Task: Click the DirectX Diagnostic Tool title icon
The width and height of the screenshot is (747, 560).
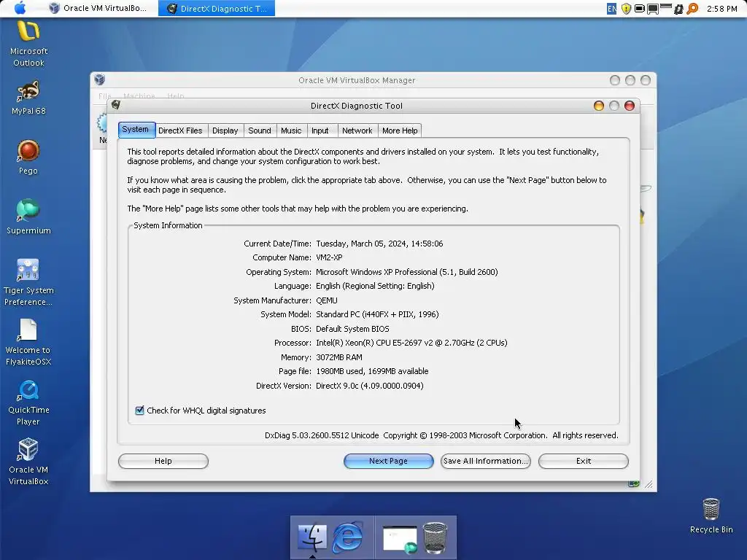Action: pos(116,105)
